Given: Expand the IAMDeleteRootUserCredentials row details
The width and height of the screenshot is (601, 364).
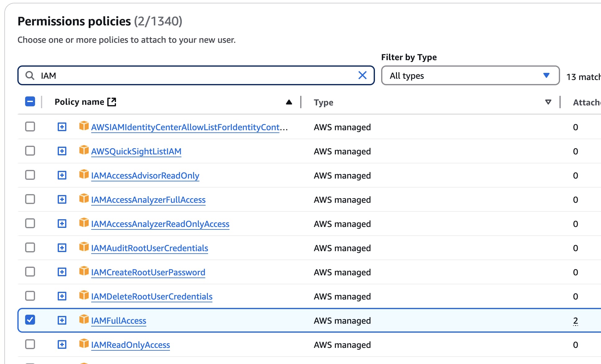Looking at the screenshot, I should point(62,296).
